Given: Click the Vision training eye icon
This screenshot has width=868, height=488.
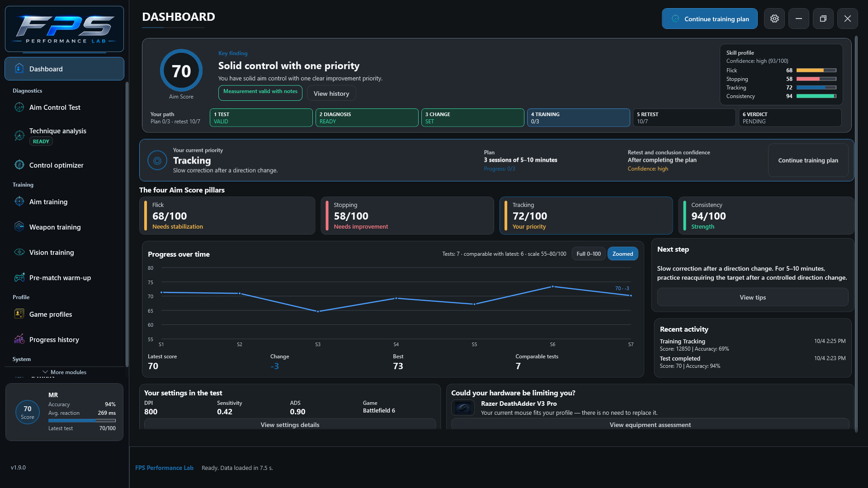Looking at the screenshot, I should tap(19, 252).
